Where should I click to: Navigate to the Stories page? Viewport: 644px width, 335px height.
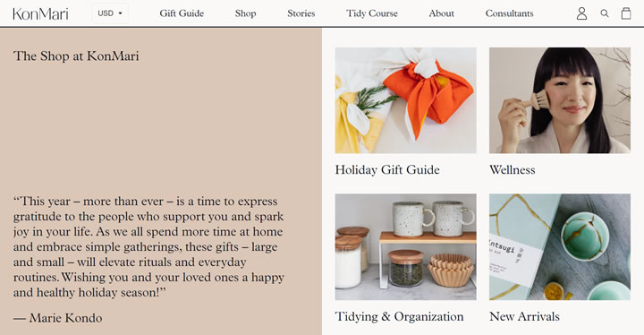click(x=301, y=13)
